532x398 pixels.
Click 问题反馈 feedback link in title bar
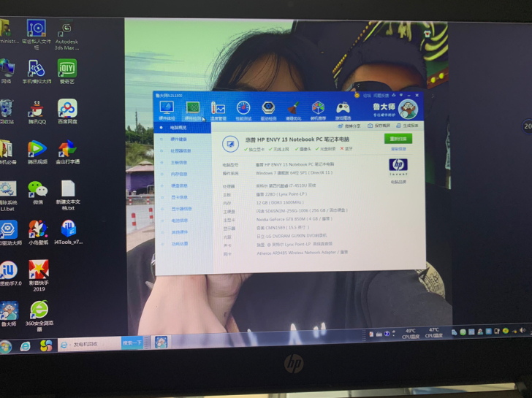381,96
